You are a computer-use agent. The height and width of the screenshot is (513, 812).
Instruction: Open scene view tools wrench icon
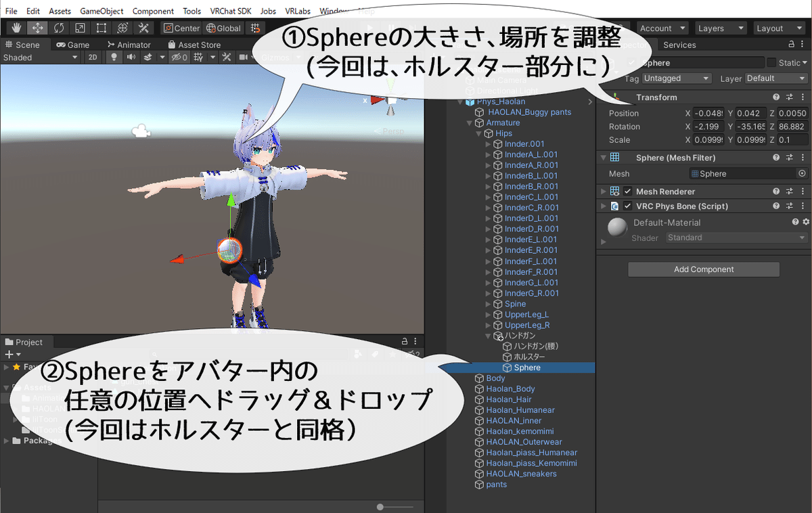(x=227, y=58)
